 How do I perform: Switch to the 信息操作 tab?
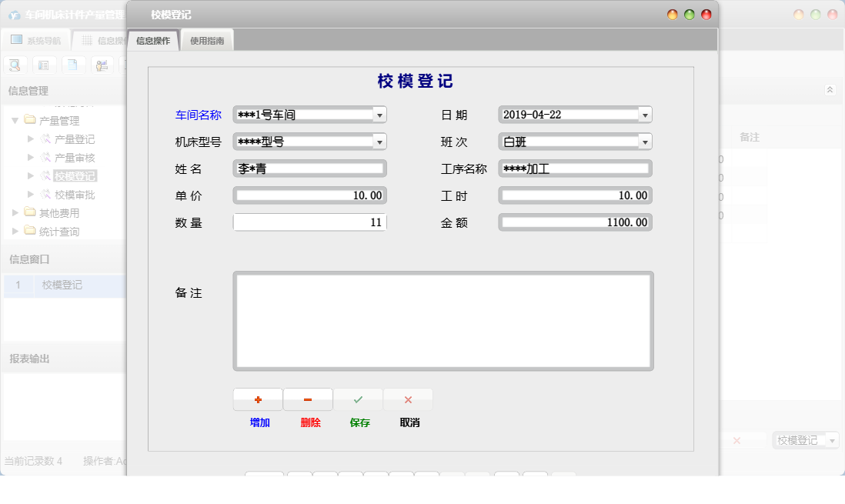click(x=154, y=40)
